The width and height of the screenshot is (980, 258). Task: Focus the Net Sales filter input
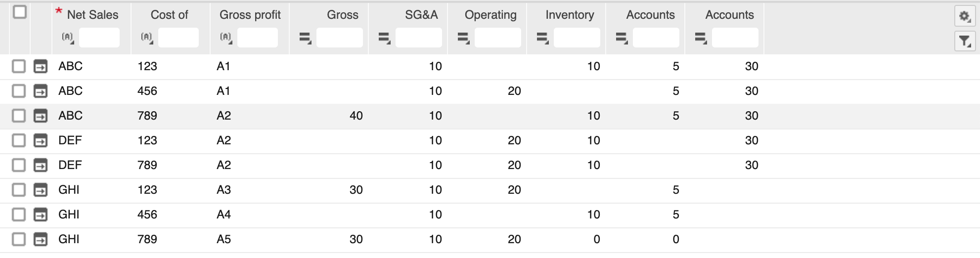99,38
